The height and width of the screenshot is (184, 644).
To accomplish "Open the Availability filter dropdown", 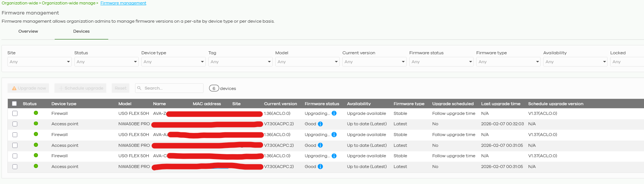I will pyautogui.click(x=575, y=62).
